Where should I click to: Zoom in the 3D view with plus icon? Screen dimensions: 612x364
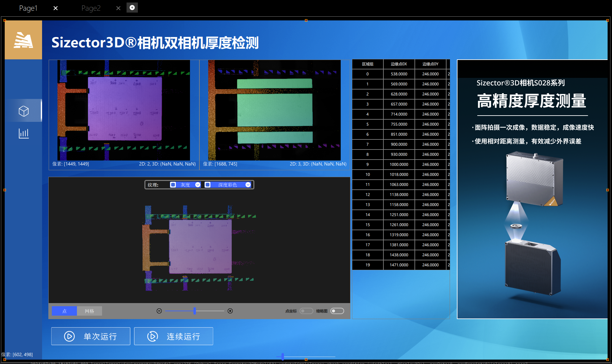[230, 311]
